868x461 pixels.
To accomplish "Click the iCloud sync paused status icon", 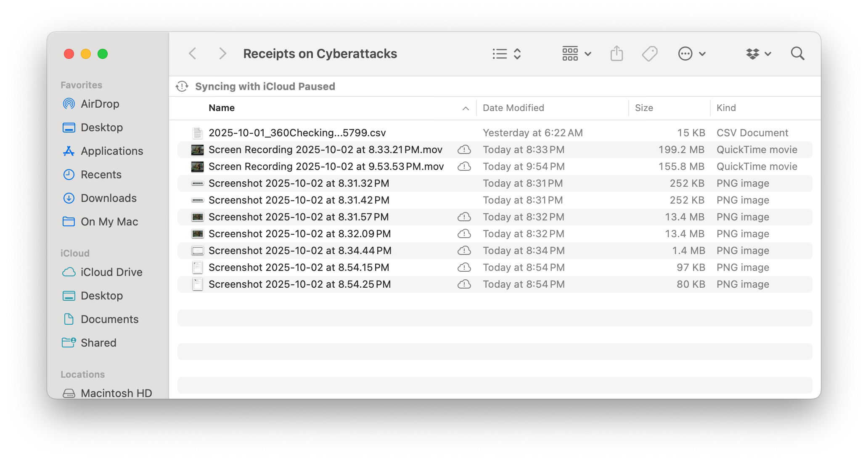I will [x=182, y=86].
